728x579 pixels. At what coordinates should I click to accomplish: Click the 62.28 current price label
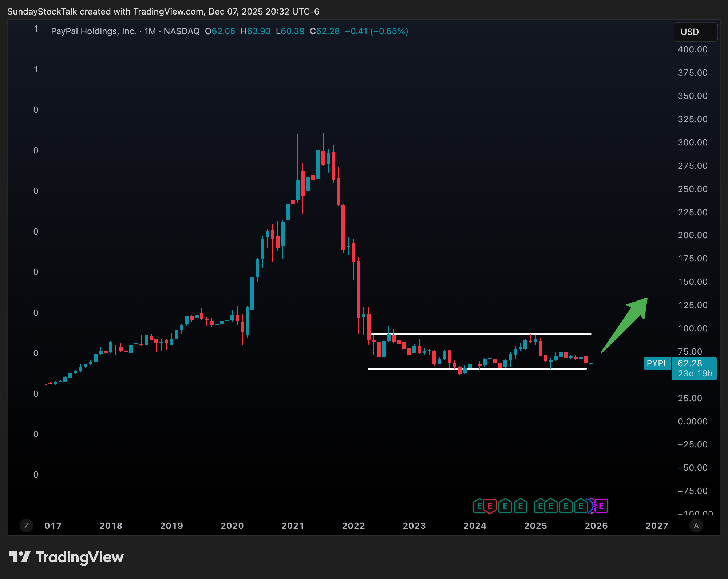click(690, 363)
